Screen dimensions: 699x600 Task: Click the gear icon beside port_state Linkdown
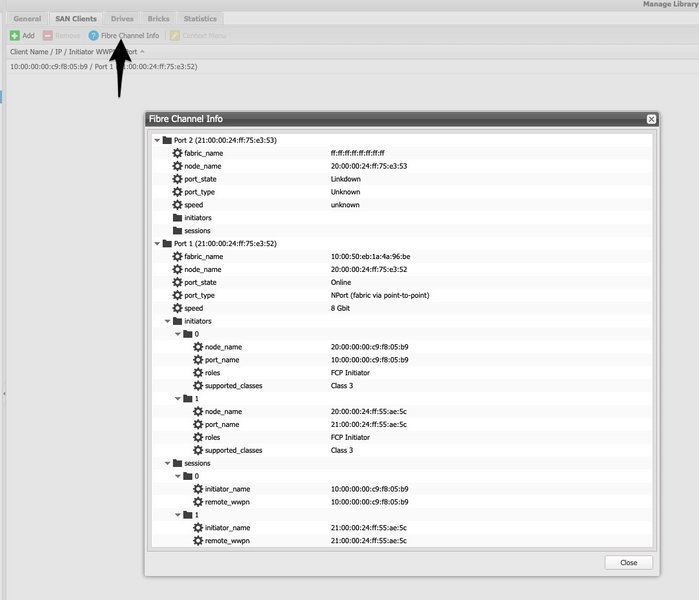pos(177,179)
